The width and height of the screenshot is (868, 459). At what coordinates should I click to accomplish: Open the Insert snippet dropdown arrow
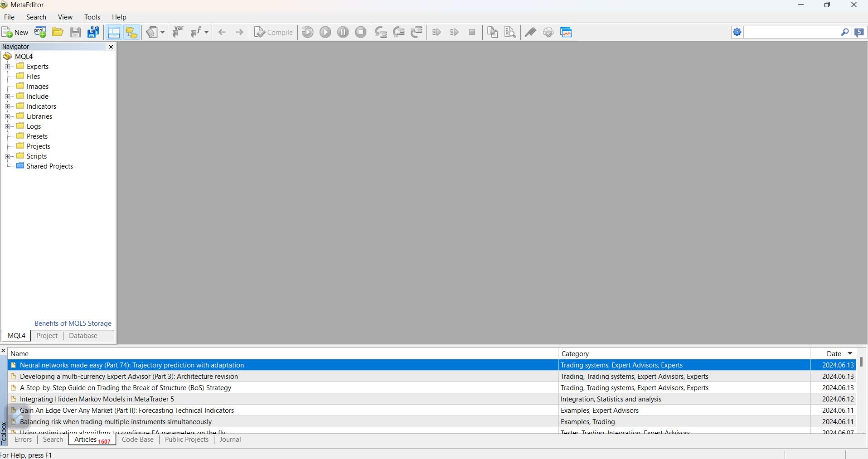pyautogui.click(x=162, y=33)
